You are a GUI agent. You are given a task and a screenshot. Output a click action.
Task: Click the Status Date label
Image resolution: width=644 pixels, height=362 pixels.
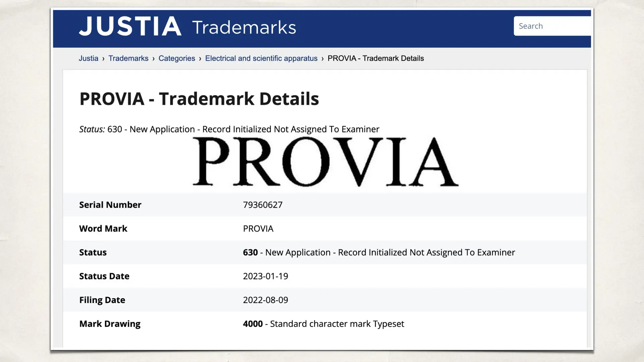[x=104, y=276]
